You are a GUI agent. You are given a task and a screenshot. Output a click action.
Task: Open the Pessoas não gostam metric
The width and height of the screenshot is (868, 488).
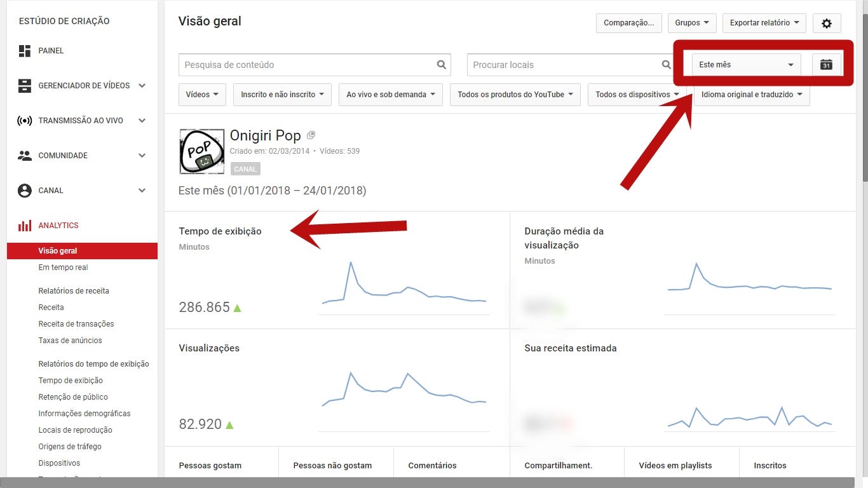332,466
